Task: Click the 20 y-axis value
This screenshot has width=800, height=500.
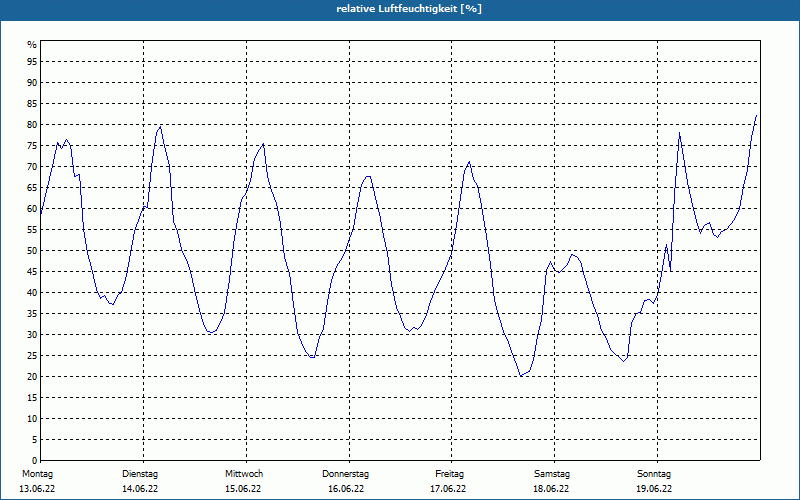Action: (x=32, y=377)
